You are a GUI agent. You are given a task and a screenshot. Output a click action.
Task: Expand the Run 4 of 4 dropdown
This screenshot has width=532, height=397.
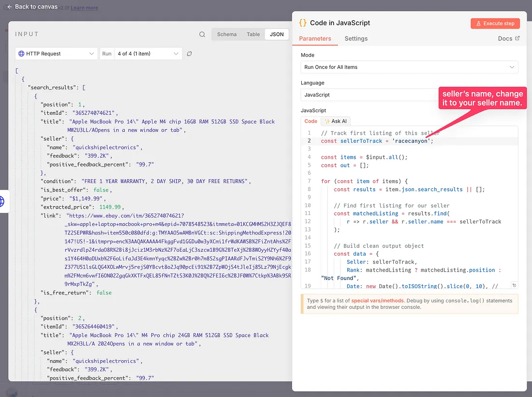pyautogui.click(x=148, y=54)
